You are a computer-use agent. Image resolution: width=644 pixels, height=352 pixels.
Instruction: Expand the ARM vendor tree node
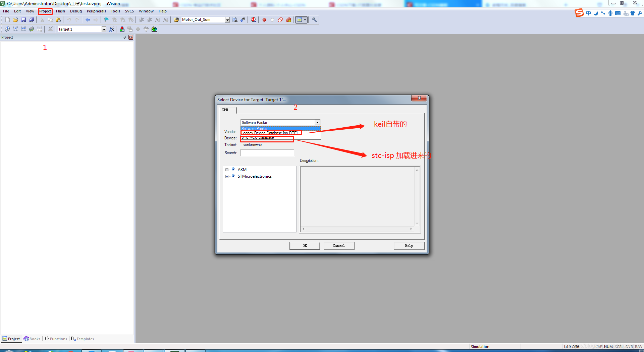point(227,170)
